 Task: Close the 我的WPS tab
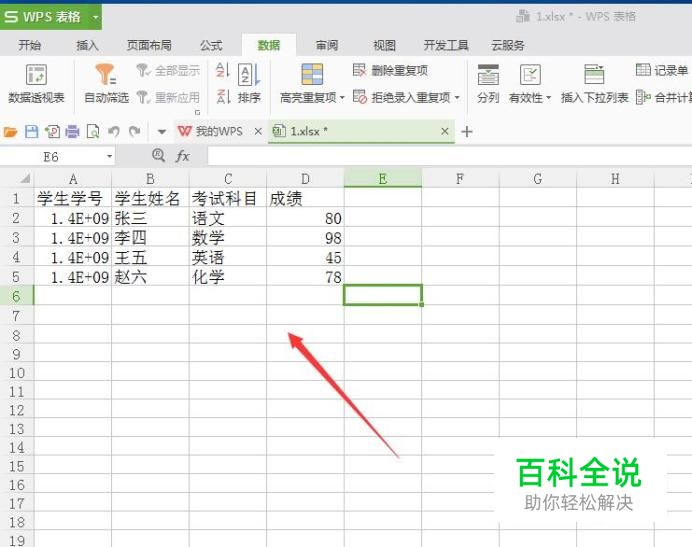tap(258, 132)
